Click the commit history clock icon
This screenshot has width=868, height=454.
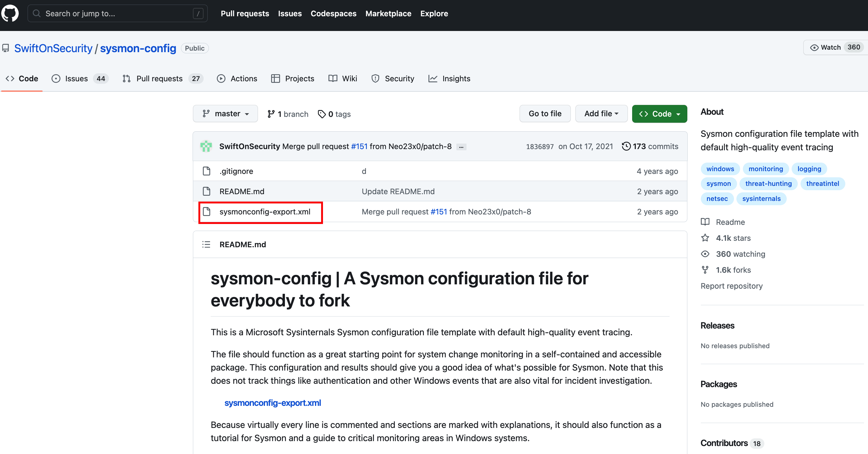(x=626, y=146)
